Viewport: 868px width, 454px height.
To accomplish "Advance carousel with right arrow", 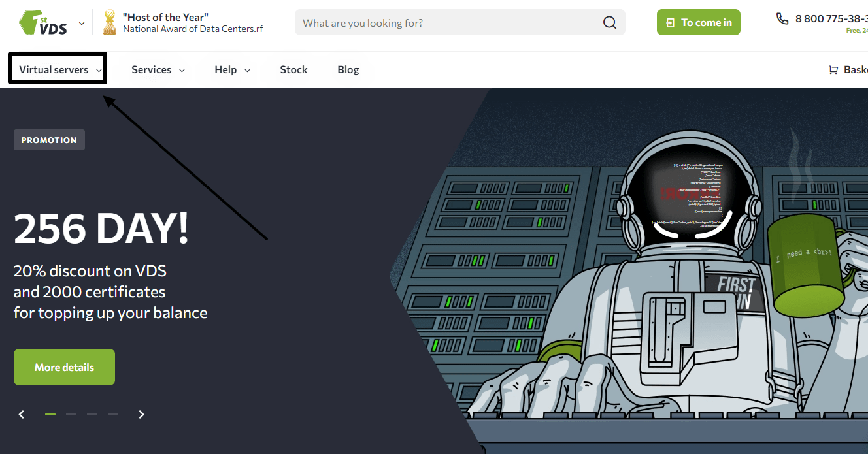I will tap(141, 414).
